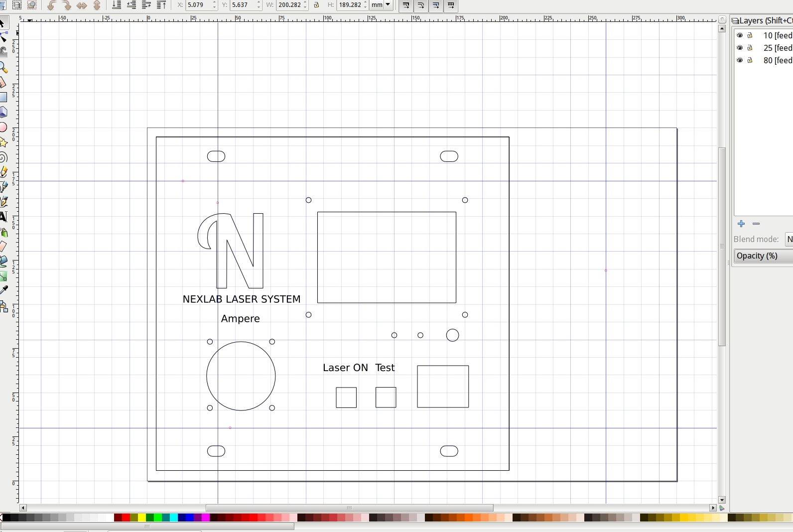
Task: Choose the Spiral tool
Action: click(x=3, y=158)
